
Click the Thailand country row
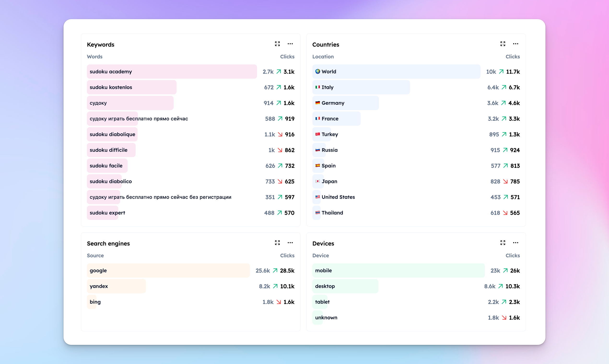[x=416, y=213]
